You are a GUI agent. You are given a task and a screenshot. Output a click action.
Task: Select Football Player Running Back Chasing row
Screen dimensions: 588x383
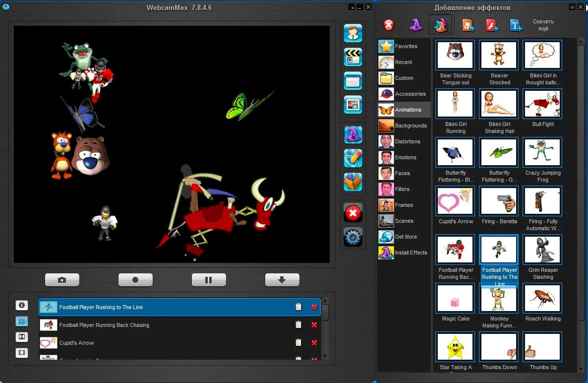179,325
